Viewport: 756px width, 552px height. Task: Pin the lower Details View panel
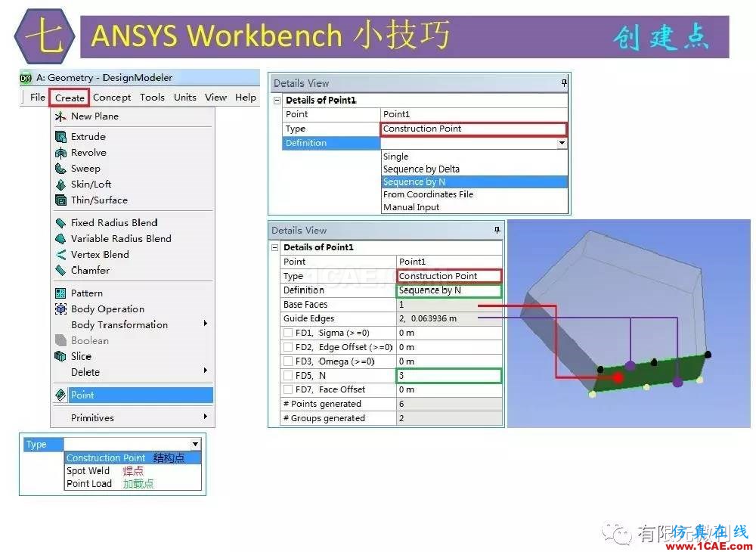coord(497,230)
